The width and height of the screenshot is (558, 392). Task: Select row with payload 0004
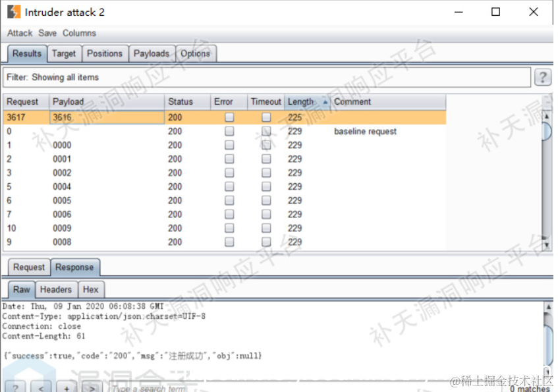[x=224, y=186]
